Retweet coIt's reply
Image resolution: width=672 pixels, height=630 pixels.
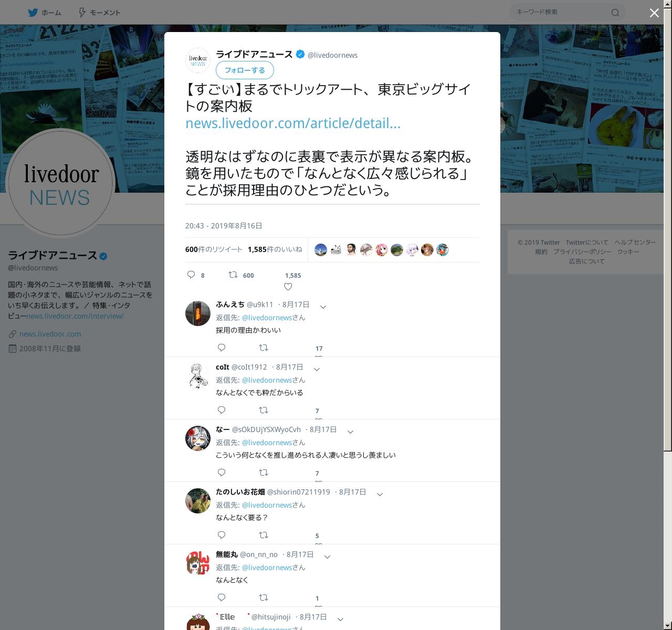[264, 410]
